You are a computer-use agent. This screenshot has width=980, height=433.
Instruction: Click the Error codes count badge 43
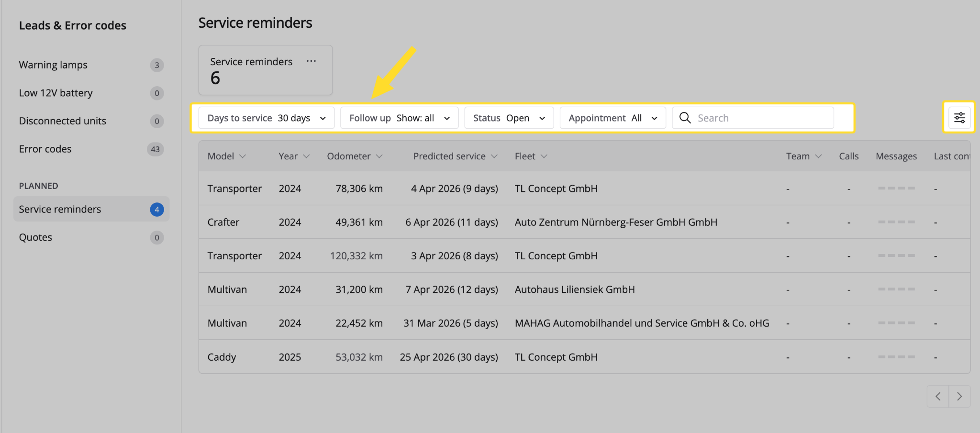pos(156,149)
